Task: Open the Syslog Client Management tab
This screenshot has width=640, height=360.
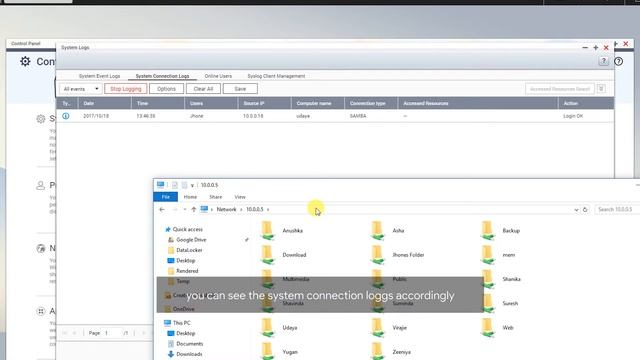Action: [x=276, y=76]
